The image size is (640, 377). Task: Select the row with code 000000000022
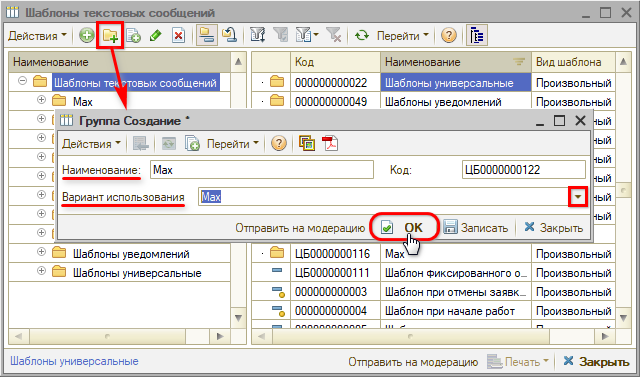click(433, 83)
